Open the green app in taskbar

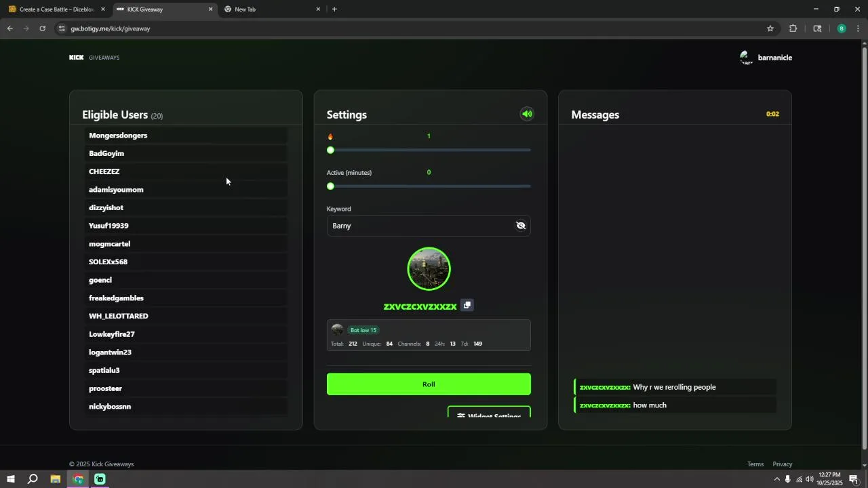click(100, 479)
